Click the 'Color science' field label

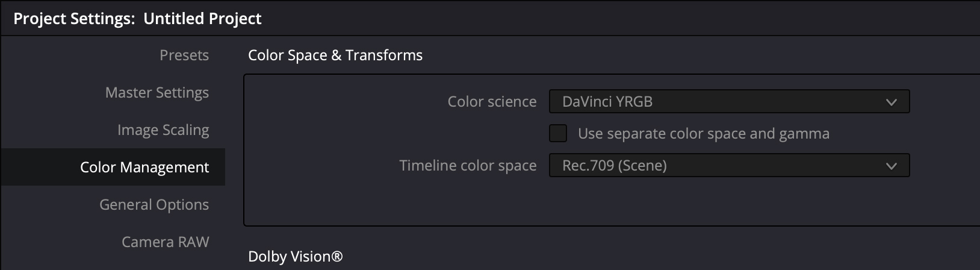(492, 102)
